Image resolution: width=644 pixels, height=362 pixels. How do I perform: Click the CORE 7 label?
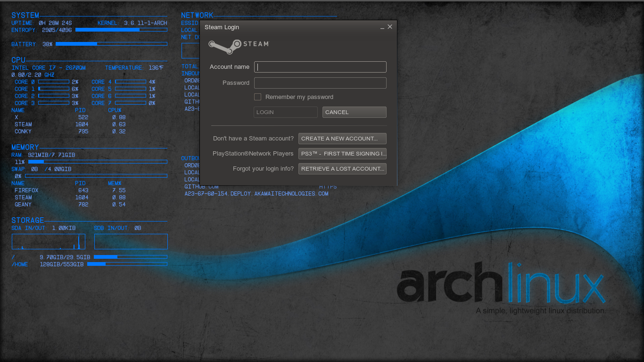point(101,103)
